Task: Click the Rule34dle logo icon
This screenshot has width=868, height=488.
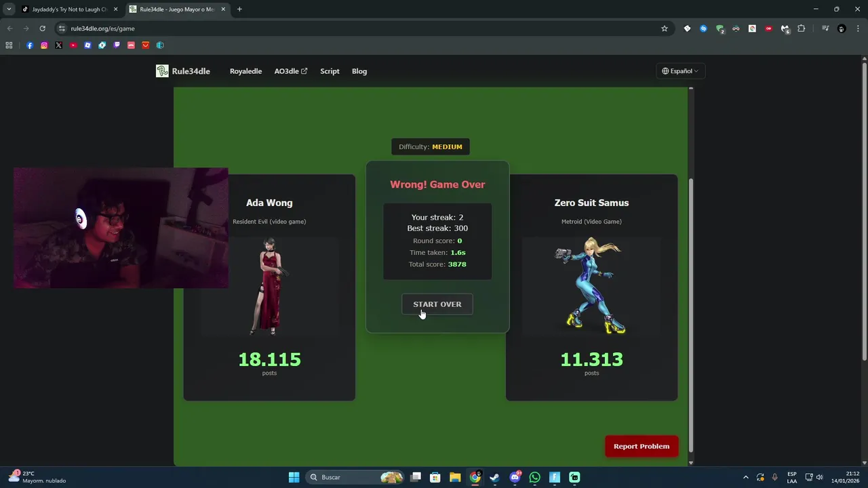Action: 162,71
